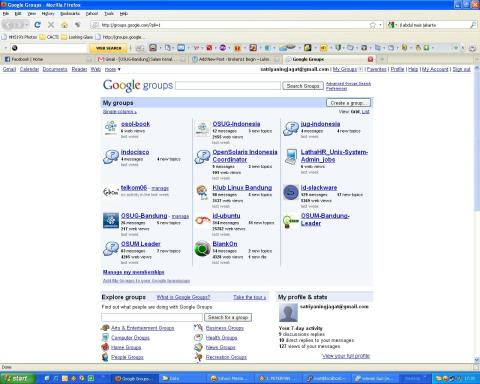The image size is (480, 384).
Task: Click the stop loading X button
Action: [51, 25]
